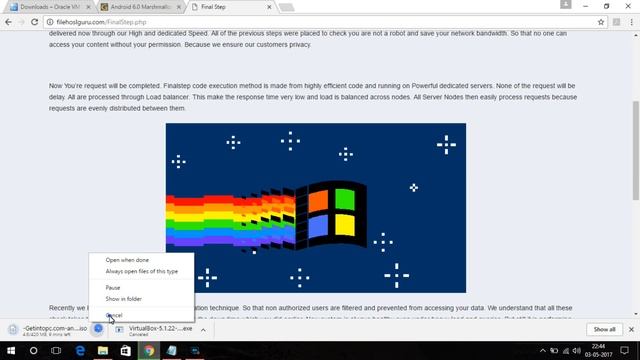
Task: Open File Explorer from taskbar
Action: click(x=102, y=351)
